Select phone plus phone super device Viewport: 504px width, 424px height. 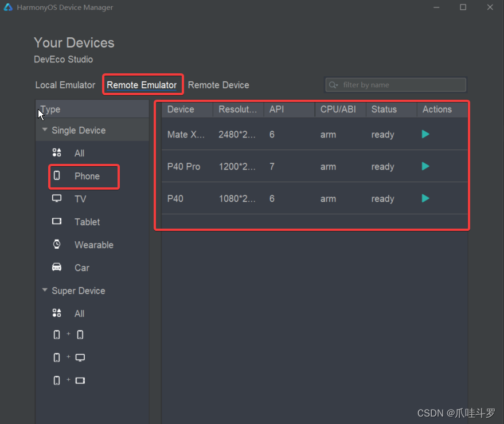[68, 335]
